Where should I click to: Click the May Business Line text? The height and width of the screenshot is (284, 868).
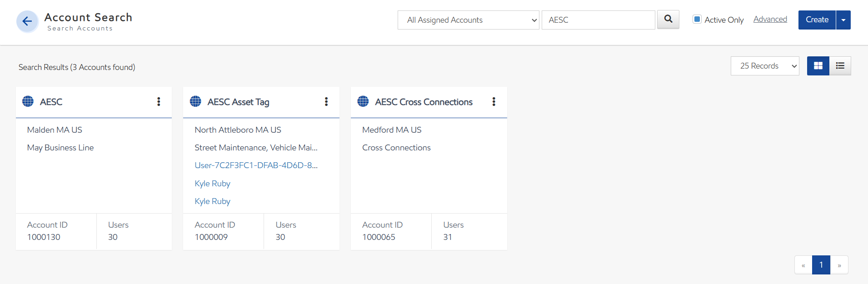tap(60, 148)
